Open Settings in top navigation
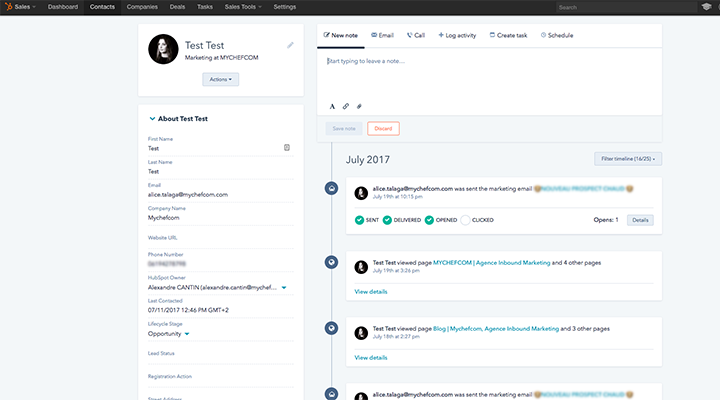The width and height of the screenshot is (720, 400). coord(285,7)
